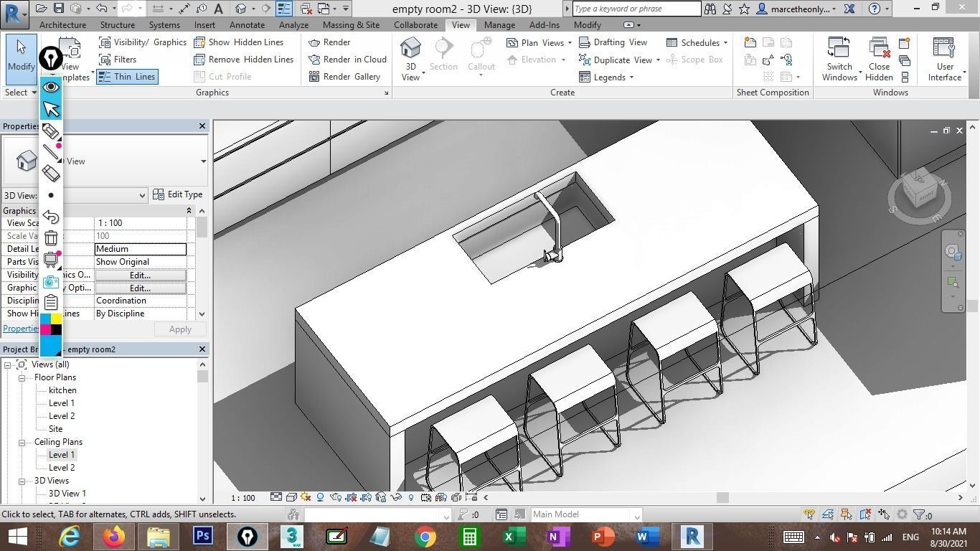The height and width of the screenshot is (551, 980).
Task: Start Render in Cloud
Action: click(x=347, y=60)
